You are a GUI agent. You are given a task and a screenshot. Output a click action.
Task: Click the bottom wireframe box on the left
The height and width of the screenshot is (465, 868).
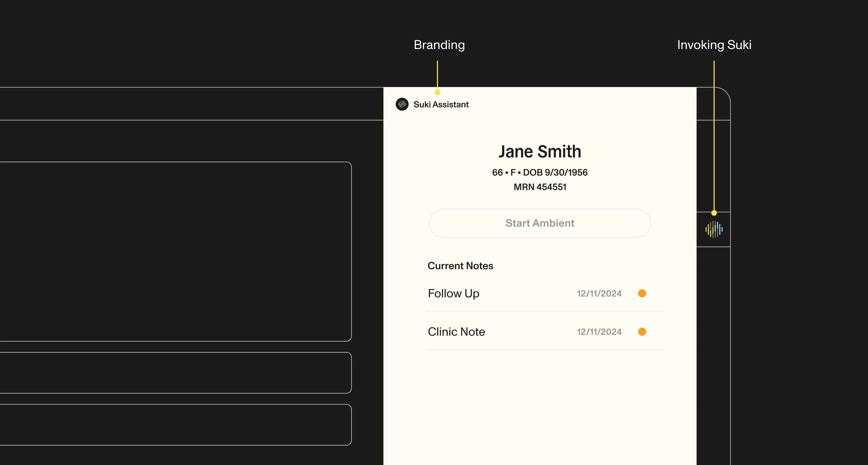click(x=175, y=424)
